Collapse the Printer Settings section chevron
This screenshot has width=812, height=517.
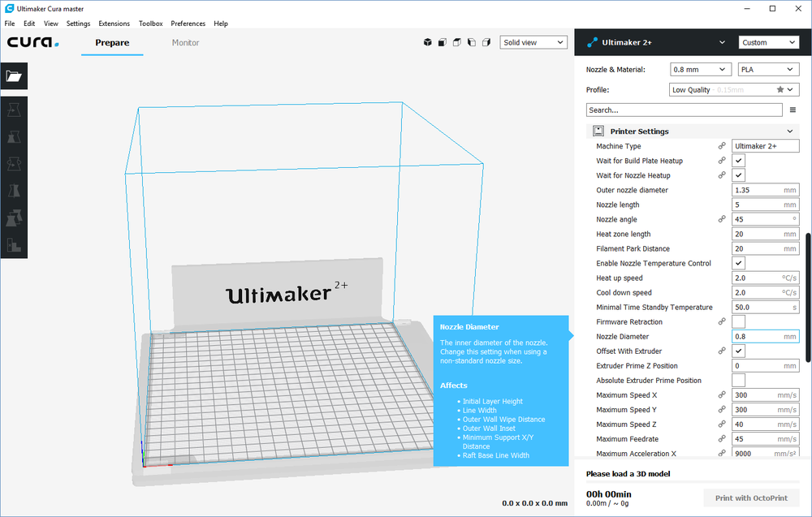pyautogui.click(x=789, y=131)
